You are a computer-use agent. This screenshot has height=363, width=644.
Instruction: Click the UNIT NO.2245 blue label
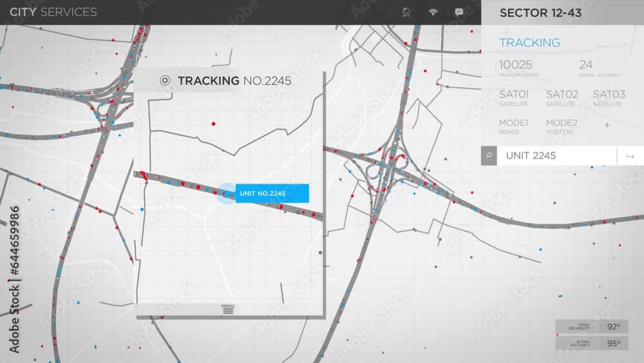pos(272,193)
